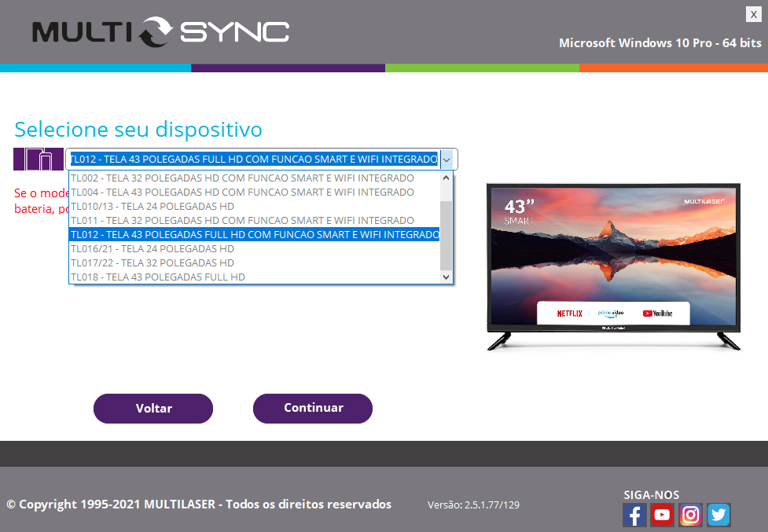The height and width of the screenshot is (532, 768).
Task: Open Multilaser Instagram profile
Action: pos(691,515)
